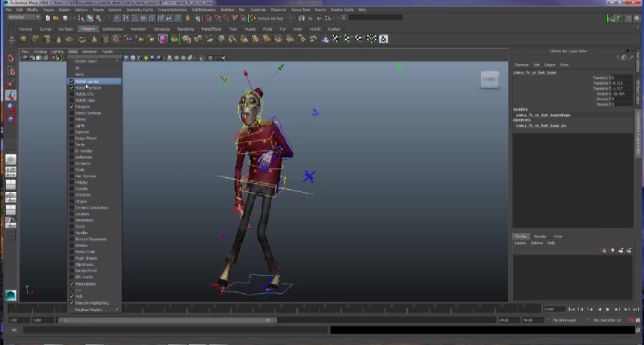Pick the Lasso Select tool
Image resolution: width=644 pixels, height=345 pixels.
click(x=11, y=71)
